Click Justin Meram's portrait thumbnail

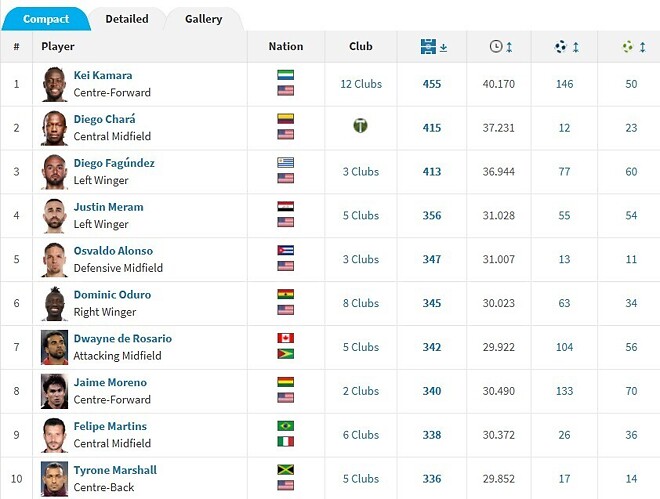pyautogui.click(x=54, y=215)
